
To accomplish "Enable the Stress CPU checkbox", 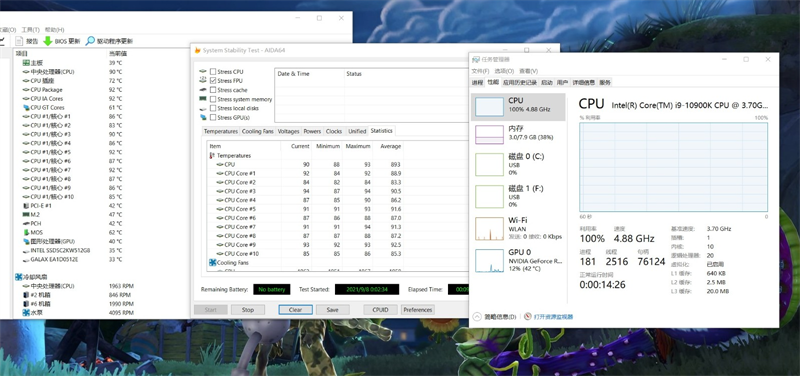I will coord(213,72).
